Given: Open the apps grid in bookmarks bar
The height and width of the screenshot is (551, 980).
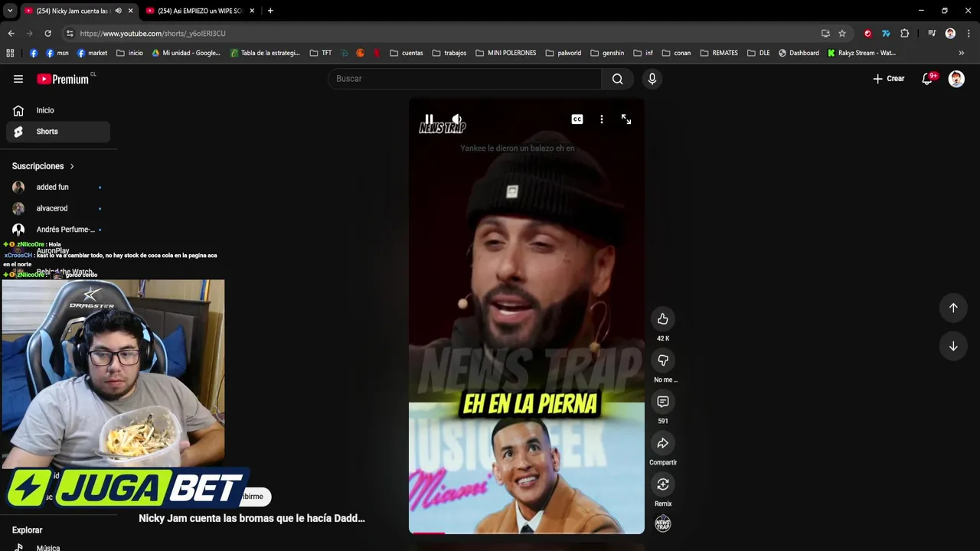Looking at the screenshot, I should click(10, 53).
